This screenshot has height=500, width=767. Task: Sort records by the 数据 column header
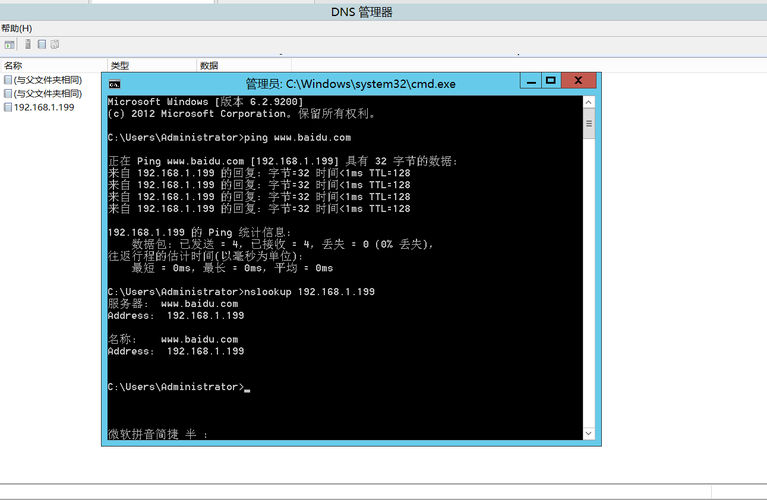pos(244,66)
